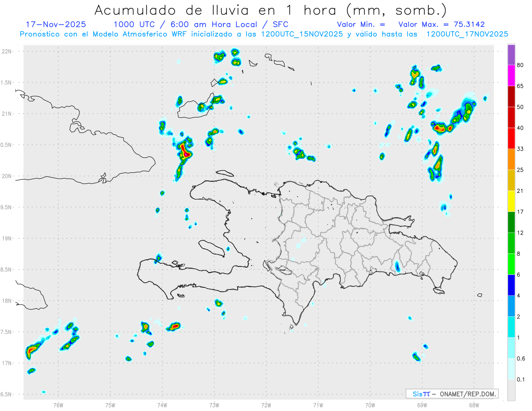Image resolution: width=532 pixels, height=411 pixels.
Task: Click the '22N' latitude label
Action: 8,51
